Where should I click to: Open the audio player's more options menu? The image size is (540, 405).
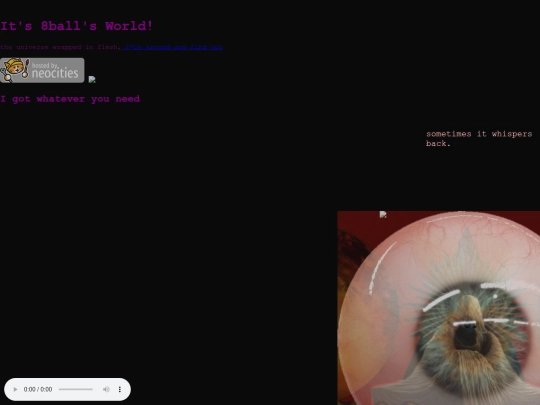point(120,389)
